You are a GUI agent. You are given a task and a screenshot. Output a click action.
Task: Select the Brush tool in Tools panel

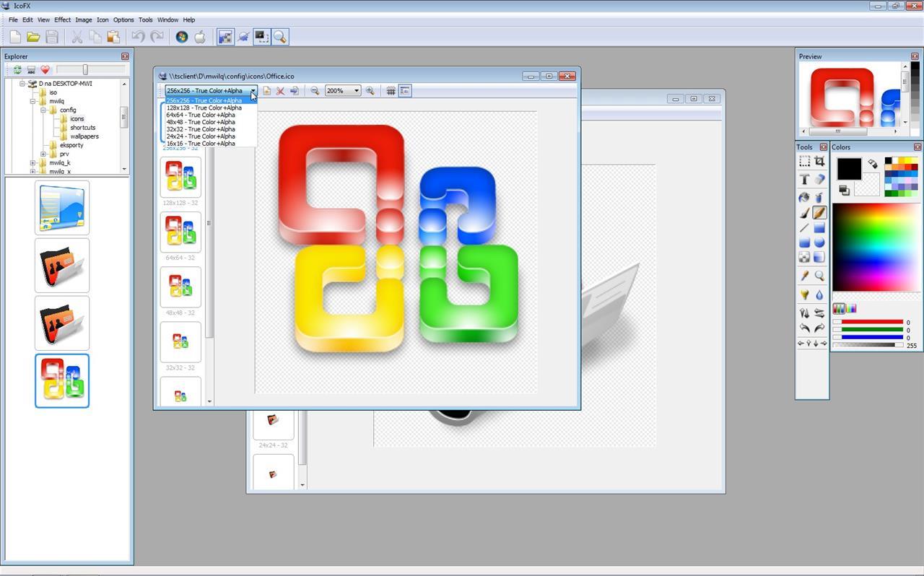coord(804,213)
